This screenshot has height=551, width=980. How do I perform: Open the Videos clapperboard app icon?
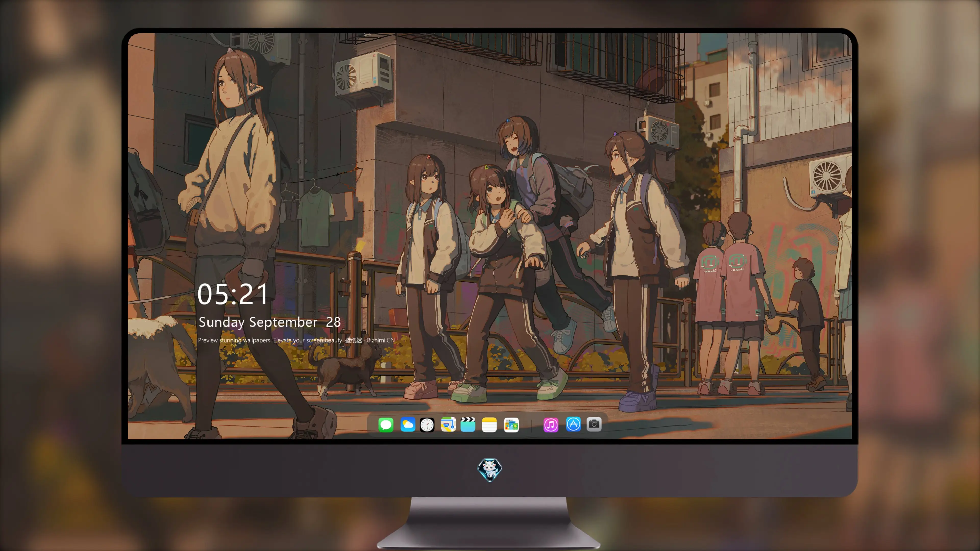[x=468, y=424]
